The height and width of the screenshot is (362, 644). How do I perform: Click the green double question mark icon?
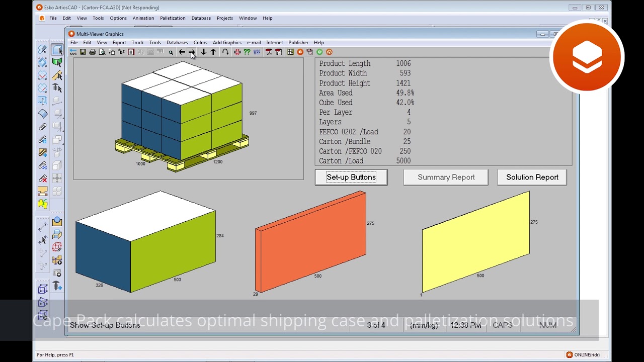click(247, 52)
